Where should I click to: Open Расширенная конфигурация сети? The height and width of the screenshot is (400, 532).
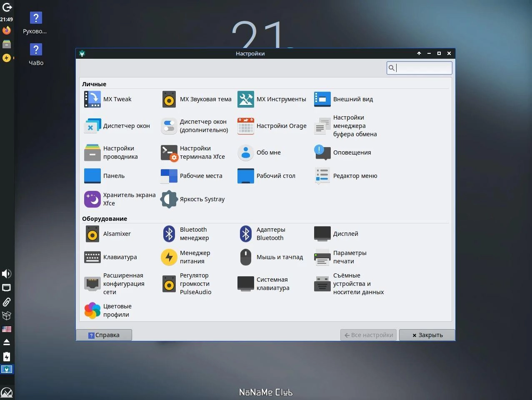pos(114,284)
